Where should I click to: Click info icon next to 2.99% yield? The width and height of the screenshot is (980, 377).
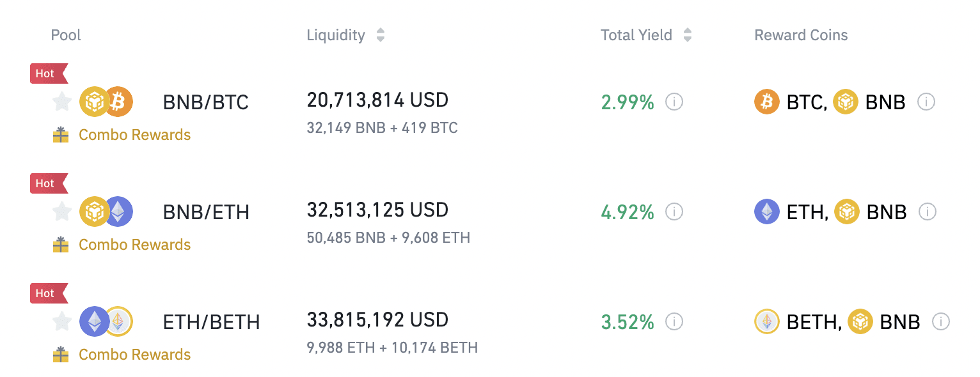(674, 102)
